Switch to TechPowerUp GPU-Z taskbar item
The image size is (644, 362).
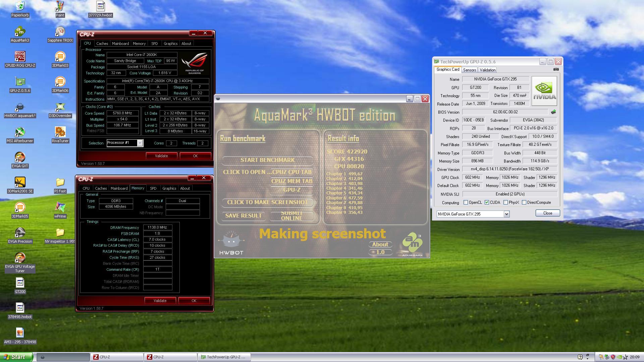(224, 357)
